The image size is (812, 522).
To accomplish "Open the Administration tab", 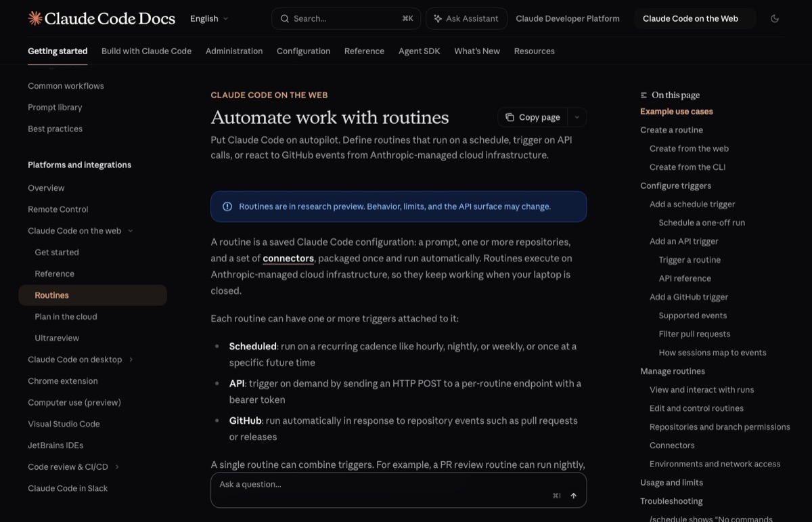I will [x=234, y=51].
